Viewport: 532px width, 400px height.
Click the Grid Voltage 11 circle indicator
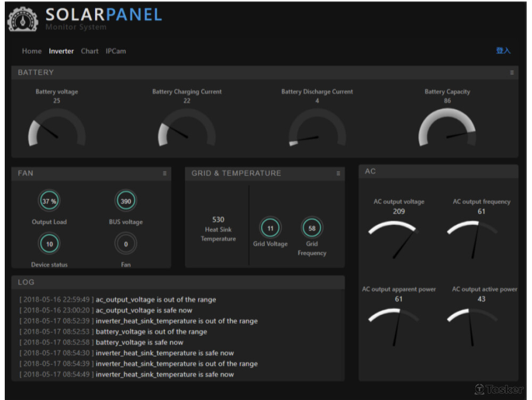click(x=270, y=228)
